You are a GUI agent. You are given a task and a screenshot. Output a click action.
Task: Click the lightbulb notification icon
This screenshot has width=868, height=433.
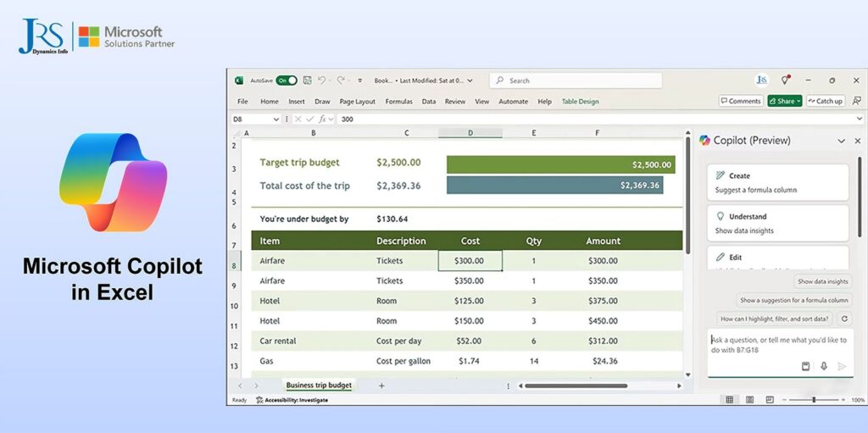(785, 80)
